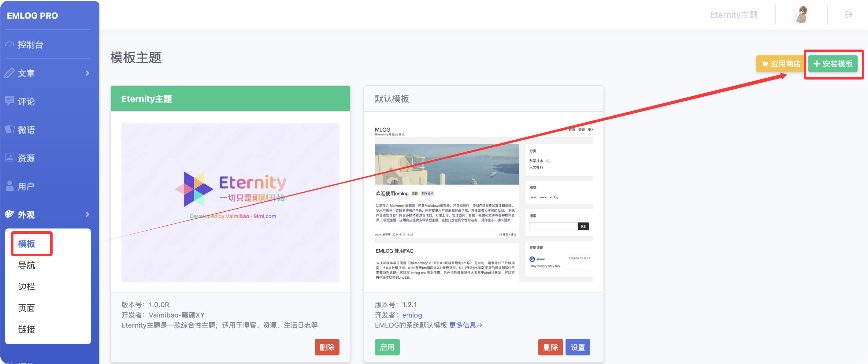Click the 微语 card icon in sidebar
868x364 pixels.
click(x=9, y=129)
